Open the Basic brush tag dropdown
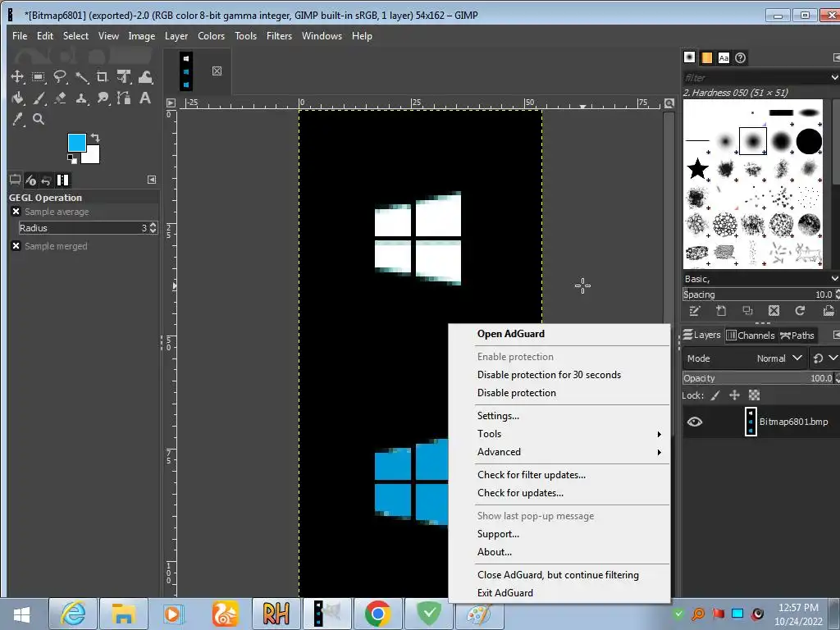This screenshot has height=630, width=840. [x=834, y=279]
